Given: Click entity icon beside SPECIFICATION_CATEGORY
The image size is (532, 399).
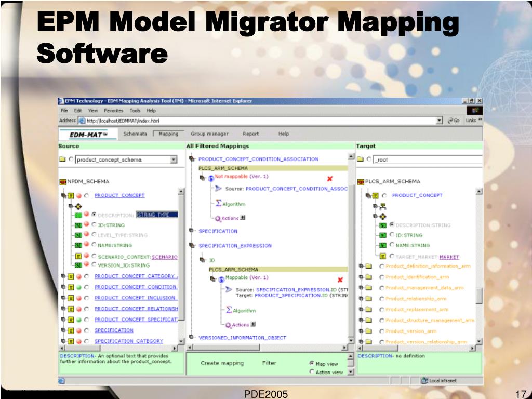Looking at the screenshot, I should click(71, 341).
